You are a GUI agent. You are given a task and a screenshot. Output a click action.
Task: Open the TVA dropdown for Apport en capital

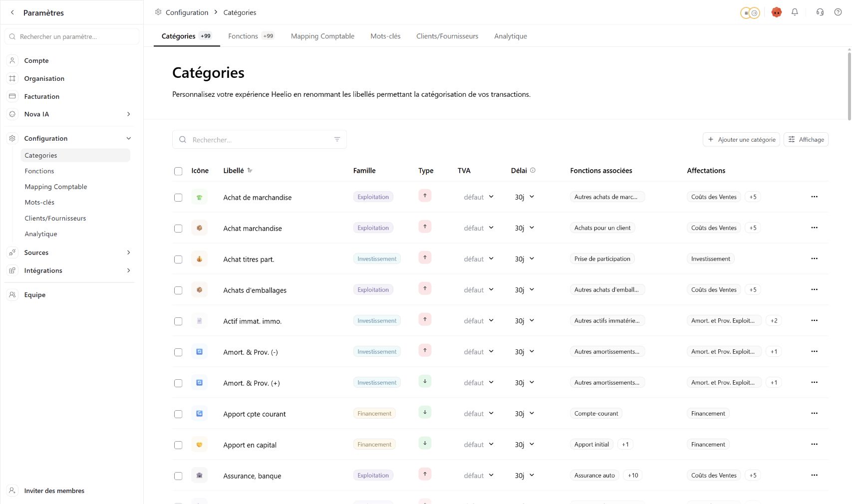(x=478, y=445)
